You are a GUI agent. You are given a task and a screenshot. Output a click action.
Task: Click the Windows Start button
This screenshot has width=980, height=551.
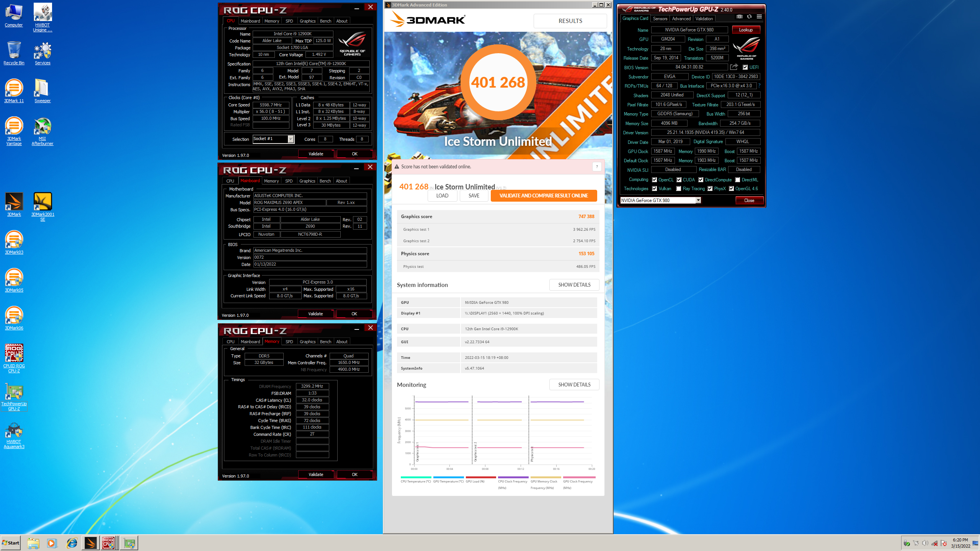[11, 543]
